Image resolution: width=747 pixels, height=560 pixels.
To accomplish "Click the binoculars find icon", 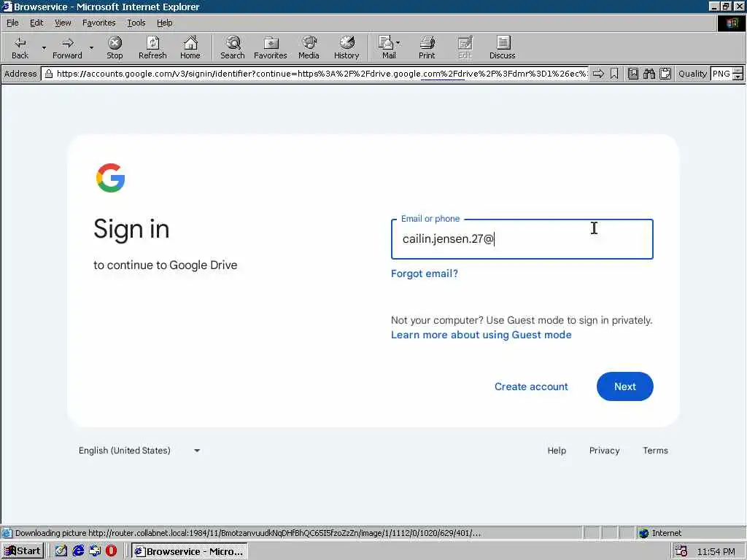I will 649,74.
